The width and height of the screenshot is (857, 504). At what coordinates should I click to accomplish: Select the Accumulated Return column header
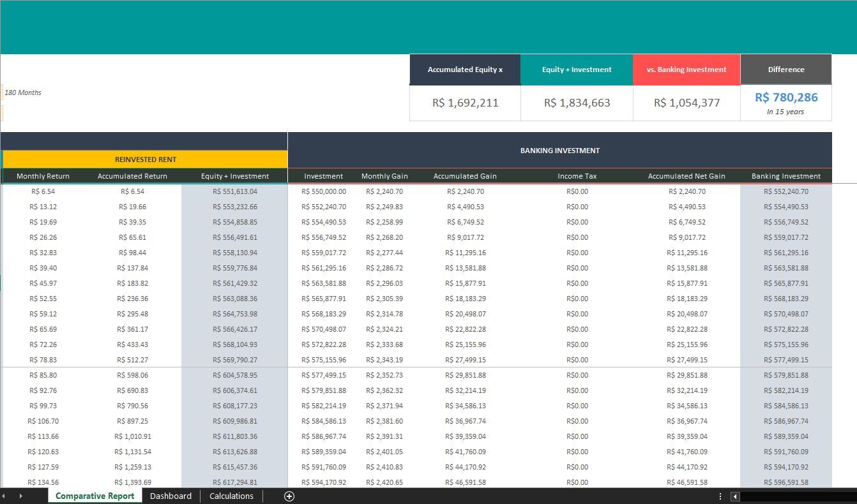tap(132, 176)
